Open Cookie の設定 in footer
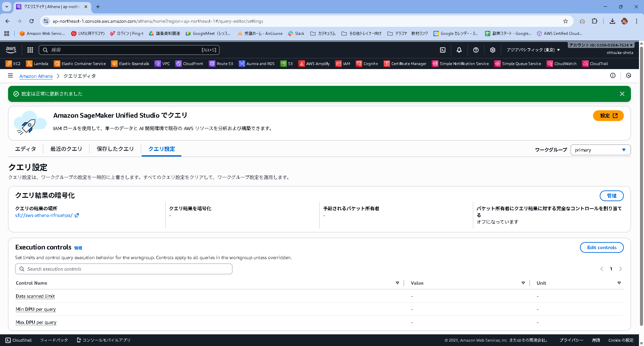644x346 pixels. [x=621, y=340]
